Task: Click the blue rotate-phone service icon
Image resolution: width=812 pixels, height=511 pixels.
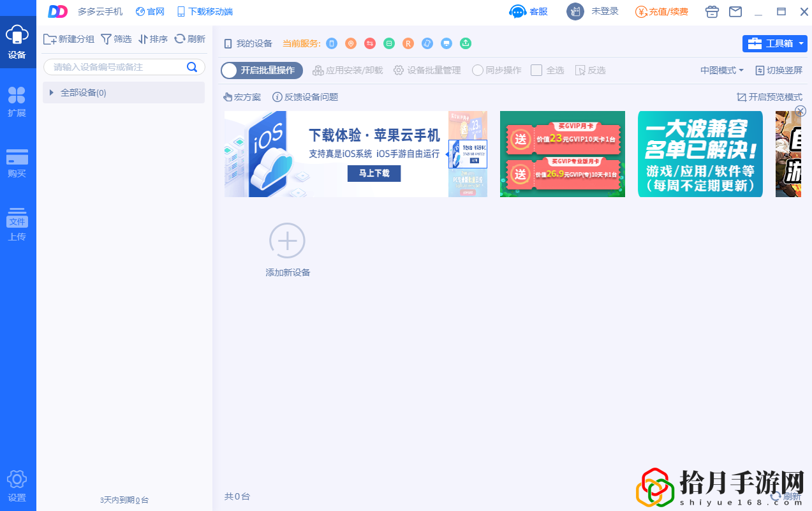Action: 427,43
